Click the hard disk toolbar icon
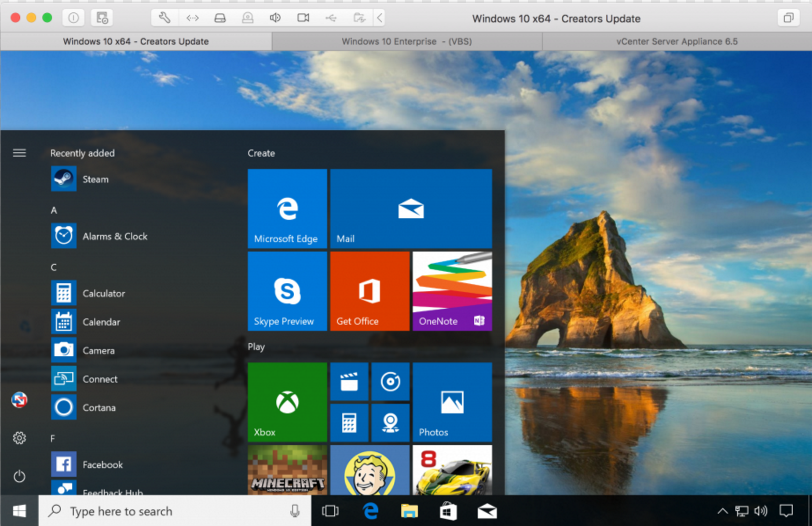The height and width of the screenshot is (526, 812). click(220, 18)
